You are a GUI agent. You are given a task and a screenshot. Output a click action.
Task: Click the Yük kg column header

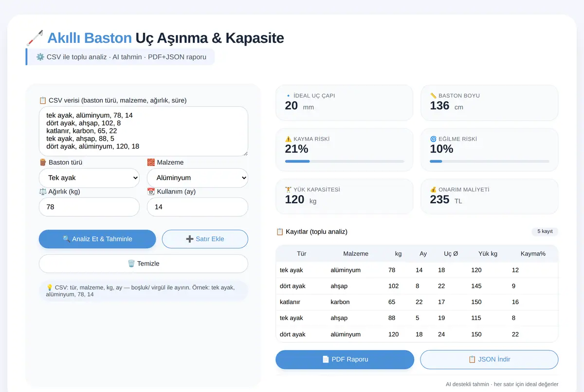(488, 253)
